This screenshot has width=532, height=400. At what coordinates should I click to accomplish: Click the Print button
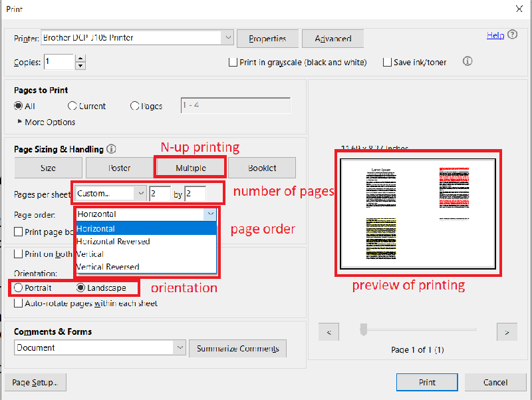[426, 382]
